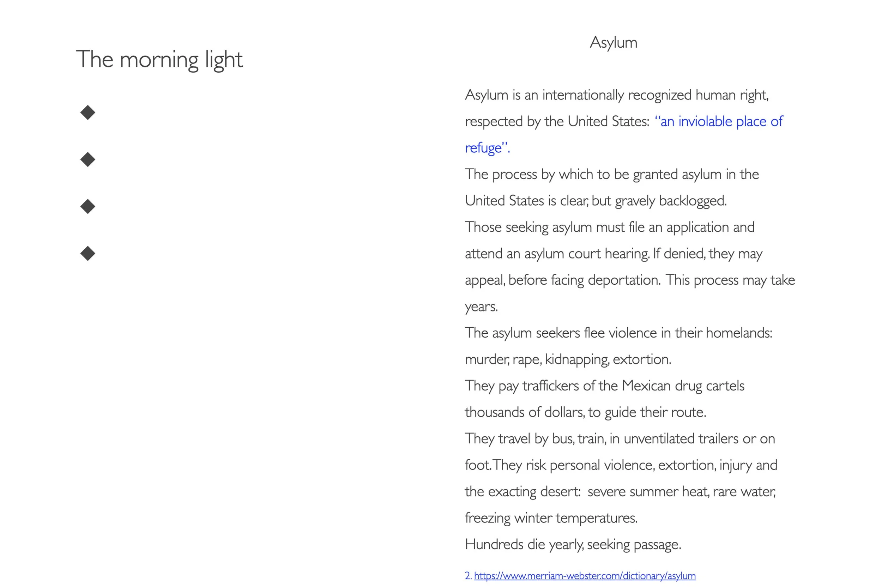Screen dimensions: 882x588
Task: Open the merriam-webster.com asylum dictionary URL
Action: (585, 576)
